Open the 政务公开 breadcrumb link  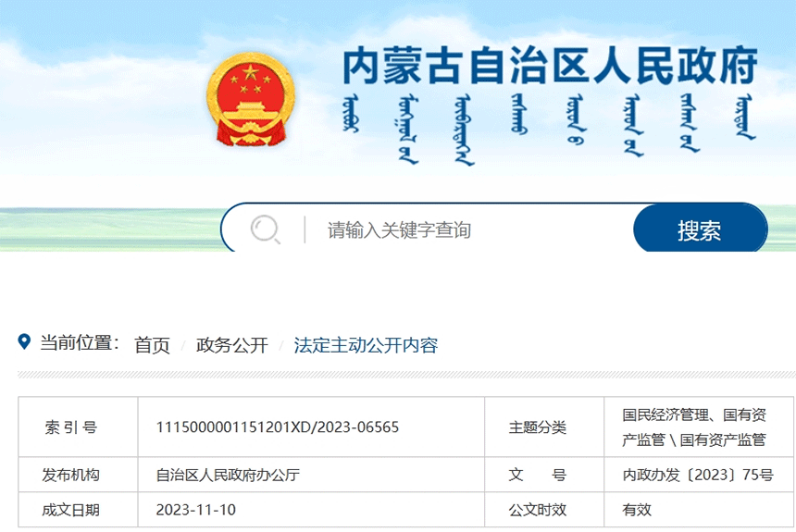tap(231, 345)
